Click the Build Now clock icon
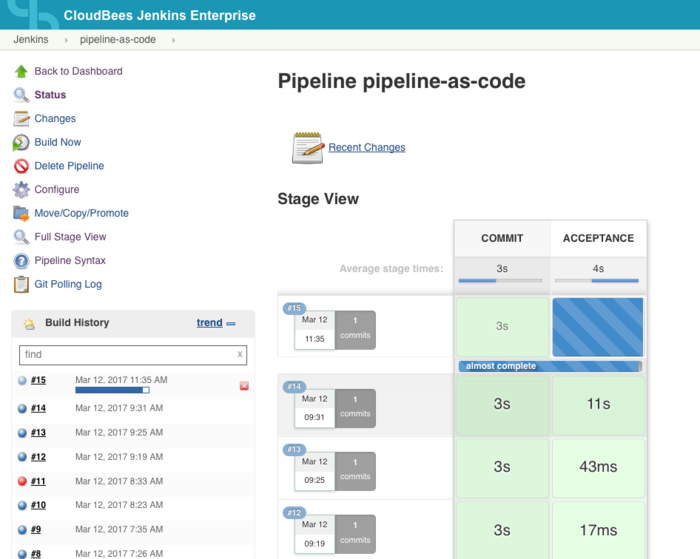 [21, 142]
